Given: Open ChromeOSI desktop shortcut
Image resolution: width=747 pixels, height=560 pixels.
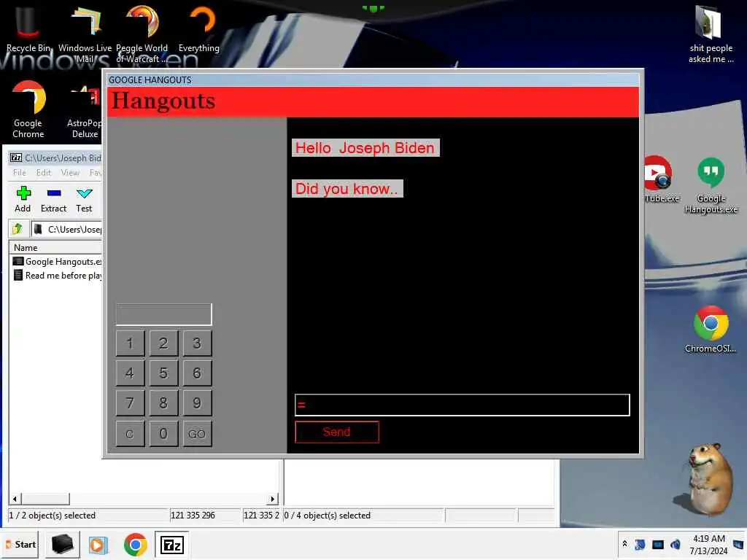Looking at the screenshot, I should [711, 330].
